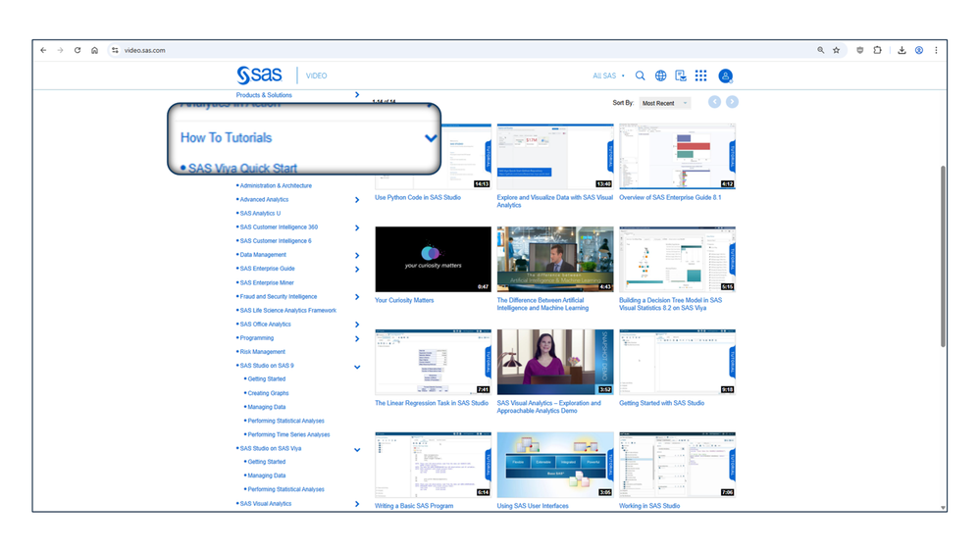
Task: Play the Using SAS User Interfaces thumbnail
Action: pyautogui.click(x=555, y=464)
